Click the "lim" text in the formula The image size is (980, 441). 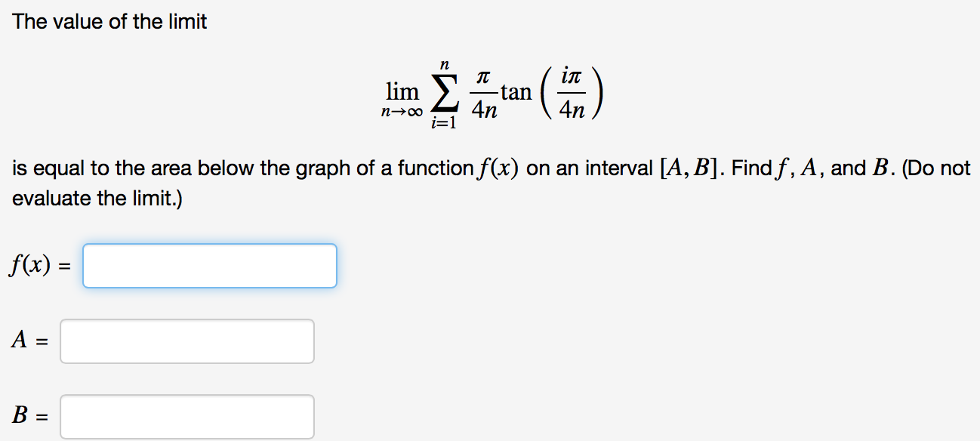pos(402,92)
